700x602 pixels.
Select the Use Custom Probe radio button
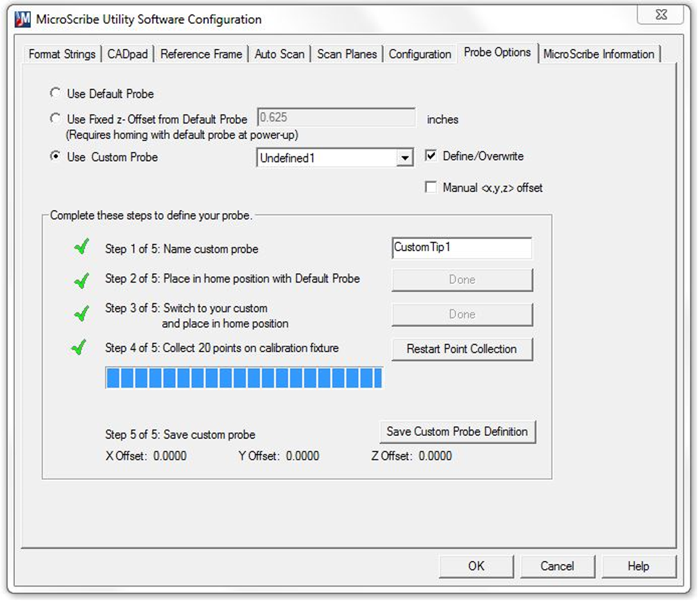click(x=55, y=156)
